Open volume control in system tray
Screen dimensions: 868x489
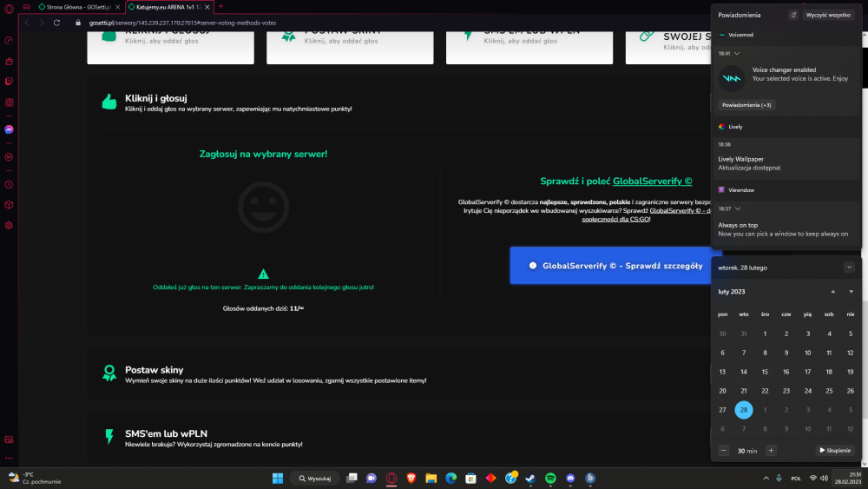pos(825,478)
